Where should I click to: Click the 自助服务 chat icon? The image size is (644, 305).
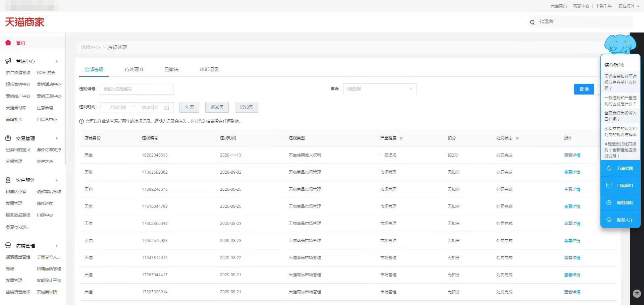click(609, 185)
